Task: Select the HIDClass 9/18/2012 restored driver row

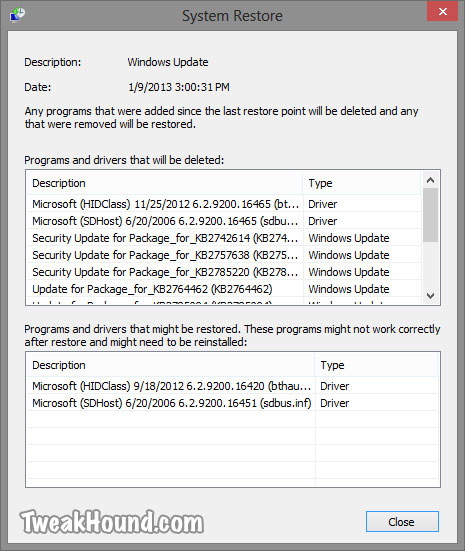Action: (x=233, y=386)
